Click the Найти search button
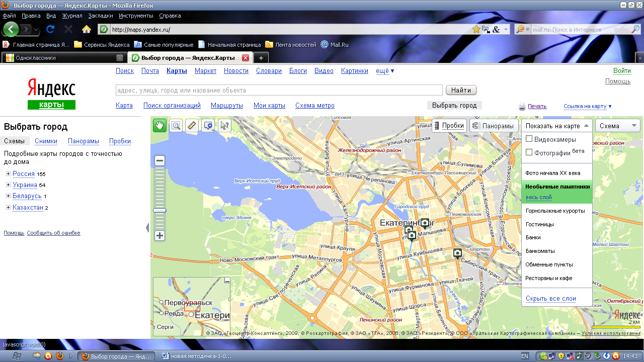 (x=461, y=90)
